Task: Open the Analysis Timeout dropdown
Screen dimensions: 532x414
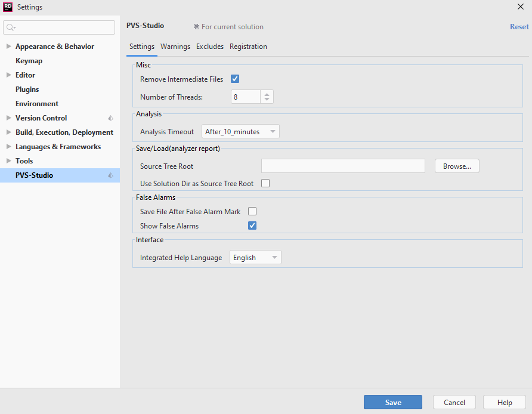Action: 240,132
